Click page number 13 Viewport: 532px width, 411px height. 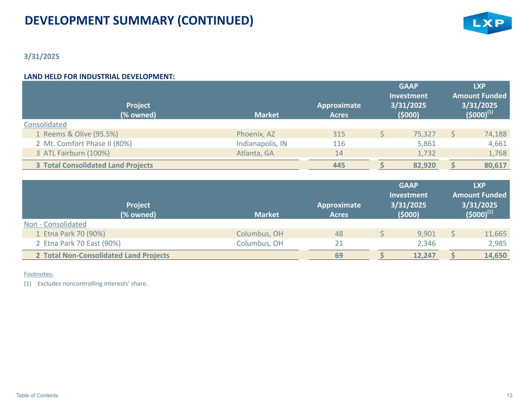tap(509, 395)
